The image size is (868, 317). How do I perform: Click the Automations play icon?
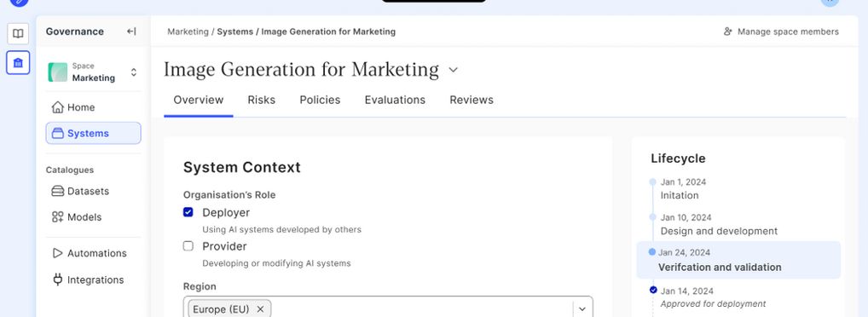click(x=58, y=253)
